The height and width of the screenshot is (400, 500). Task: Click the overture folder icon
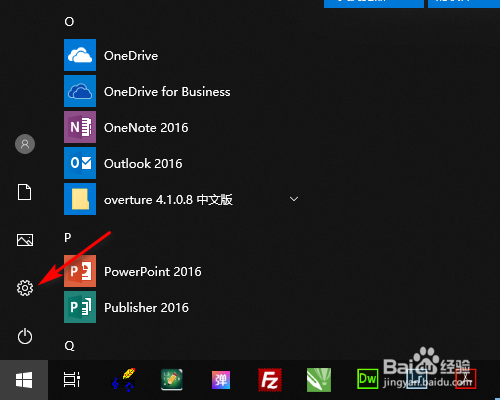[80, 199]
